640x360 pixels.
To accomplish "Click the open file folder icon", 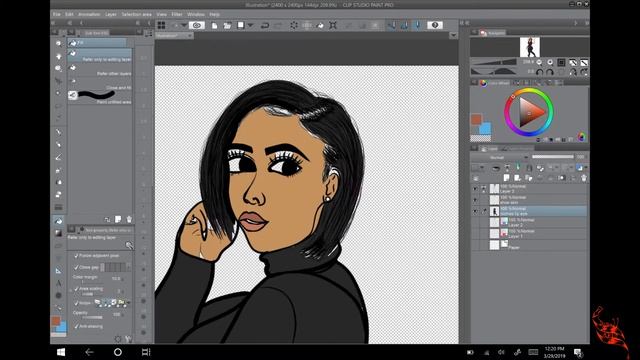I will click(x=227, y=25).
